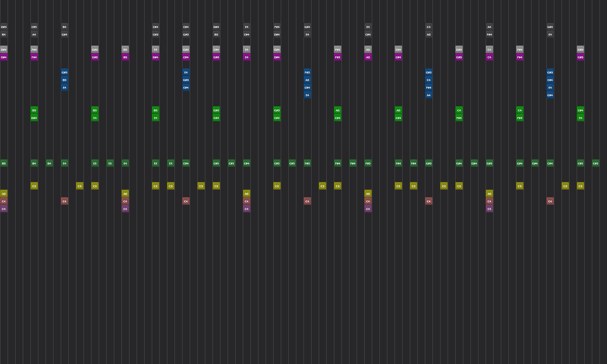Pick the blue F#4 note
607x364 pixels.
429,88
